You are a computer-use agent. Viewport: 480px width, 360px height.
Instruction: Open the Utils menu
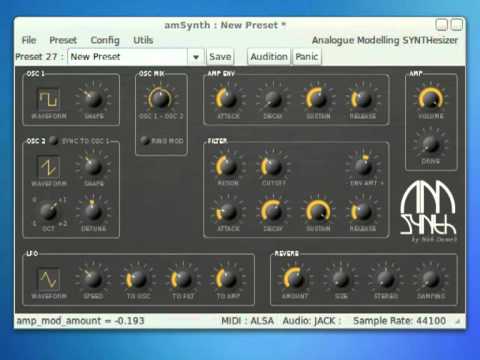point(143,40)
